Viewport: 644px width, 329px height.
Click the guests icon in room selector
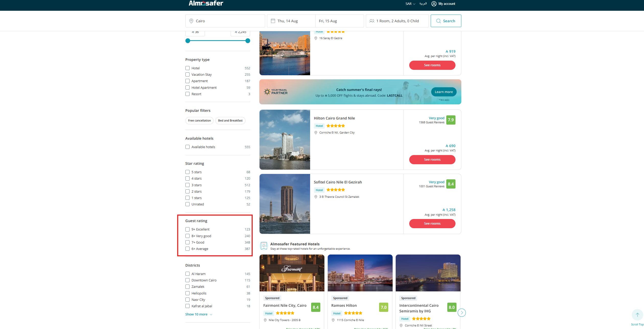(x=372, y=21)
